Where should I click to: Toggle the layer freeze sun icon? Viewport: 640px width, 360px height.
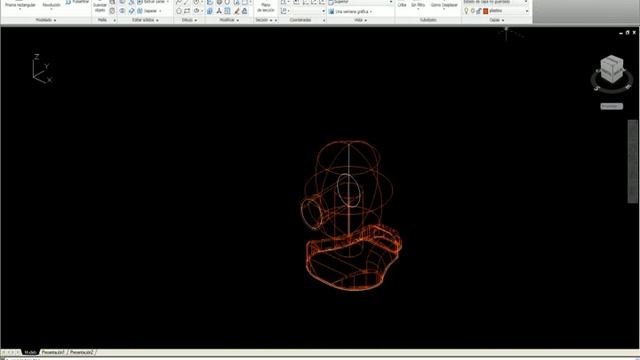click(473, 11)
